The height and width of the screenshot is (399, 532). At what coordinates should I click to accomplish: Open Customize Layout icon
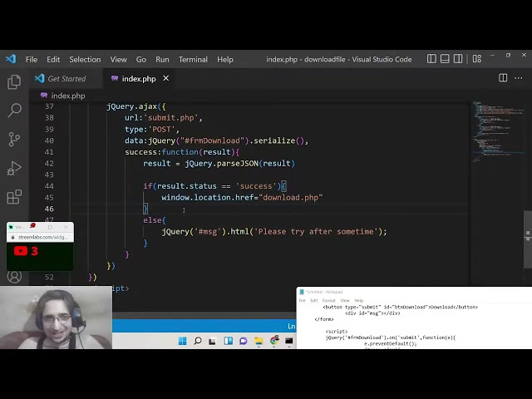point(476,59)
